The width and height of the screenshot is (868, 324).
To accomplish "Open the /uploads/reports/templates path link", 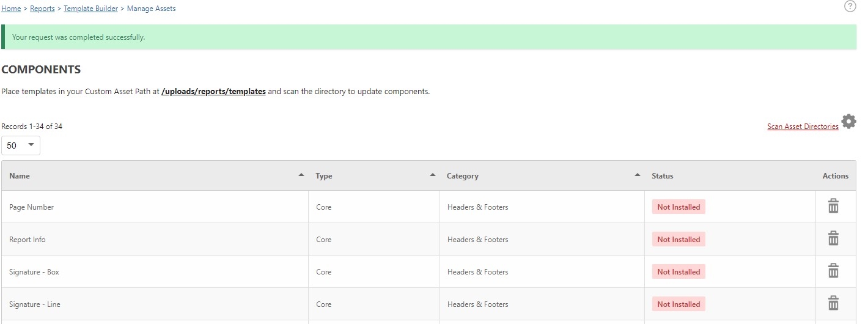I will pyautogui.click(x=213, y=92).
